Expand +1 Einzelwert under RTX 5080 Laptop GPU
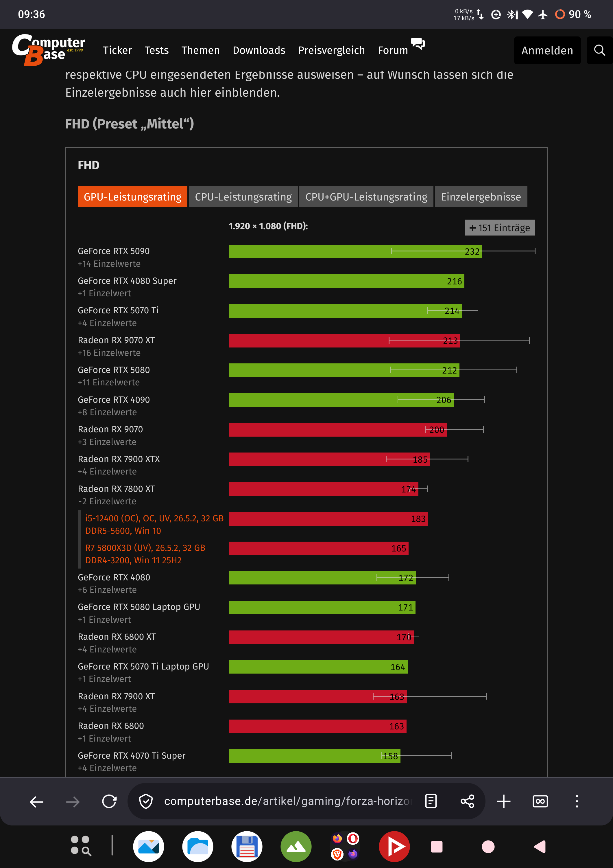Image resolution: width=613 pixels, height=868 pixels. [104, 619]
